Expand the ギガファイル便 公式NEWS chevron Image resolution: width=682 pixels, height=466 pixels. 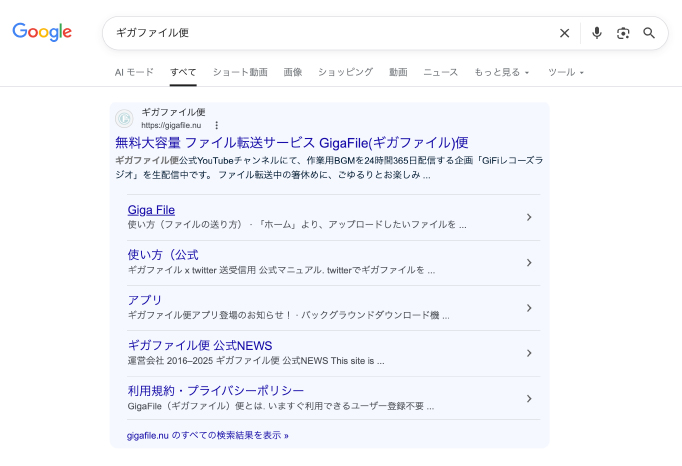[x=529, y=352]
